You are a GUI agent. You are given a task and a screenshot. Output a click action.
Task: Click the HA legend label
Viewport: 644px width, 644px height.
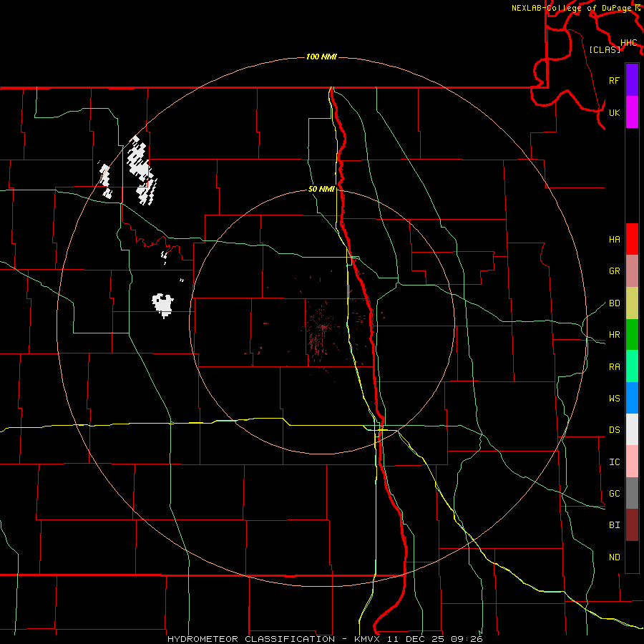pos(614,240)
